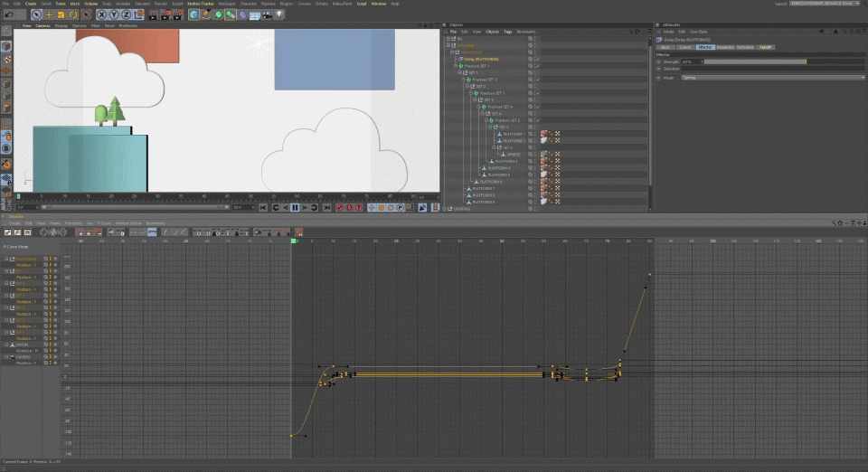Screen dimensions: 868x472
Task: Open the Mode dropdown showing Spring
Action: tap(771, 78)
